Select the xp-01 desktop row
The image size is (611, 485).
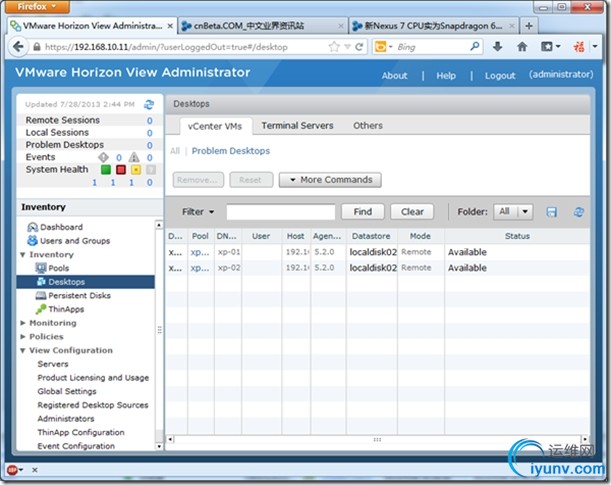pos(377,252)
